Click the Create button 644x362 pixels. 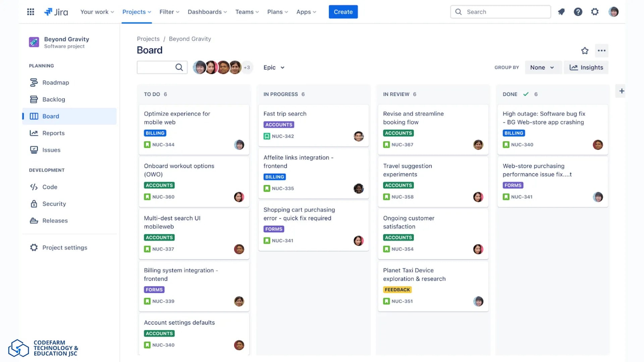coord(343,12)
